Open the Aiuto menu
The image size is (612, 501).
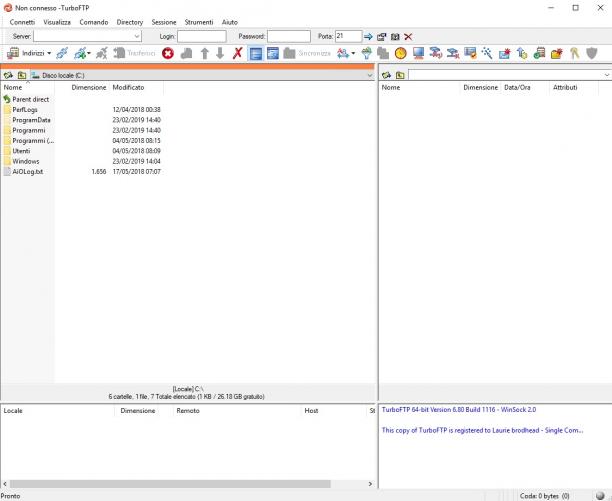click(x=230, y=22)
